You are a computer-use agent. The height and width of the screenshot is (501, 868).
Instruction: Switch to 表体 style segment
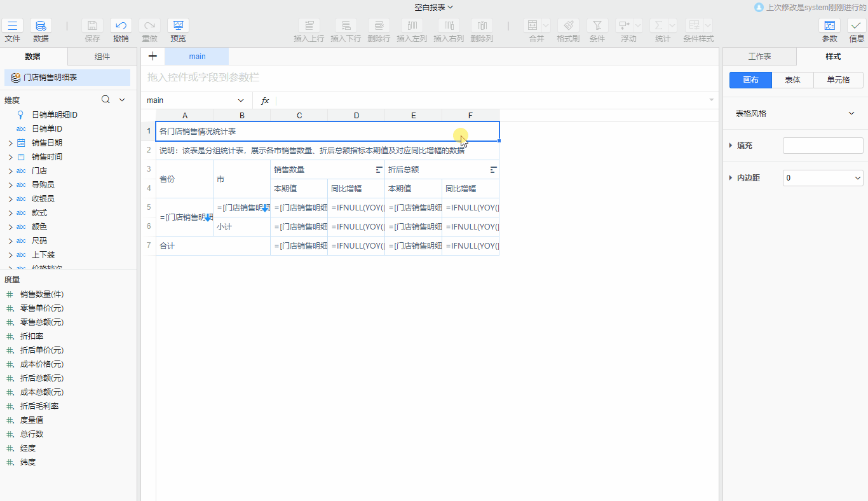pos(792,80)
